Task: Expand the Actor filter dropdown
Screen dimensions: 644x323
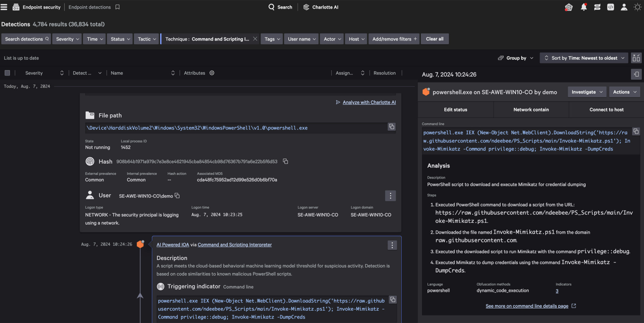Action: (x=332, y=39)
